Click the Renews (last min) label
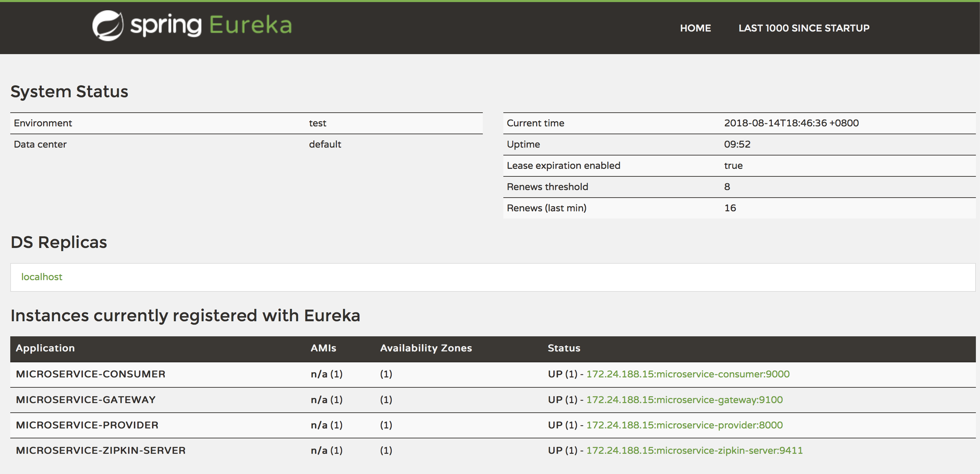The image size is (980, 474). point(546,208)
